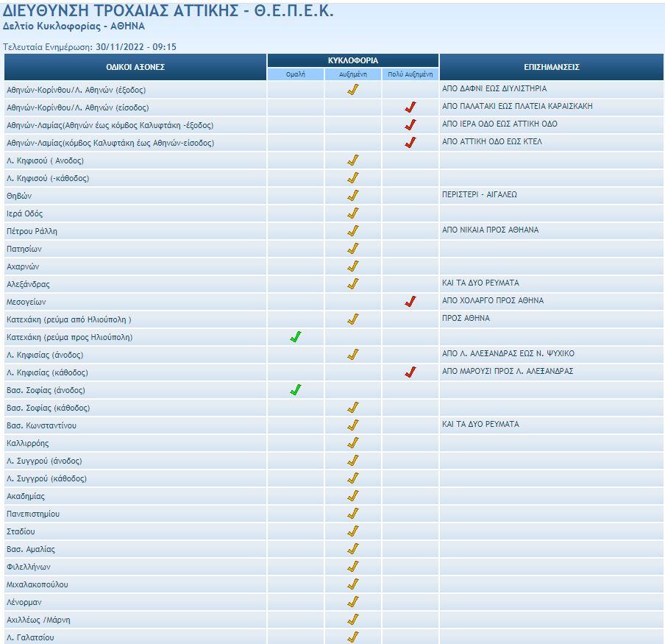
Task: Click the green checkmark for Βασ. Σοφίας (άνοδος)
Action: 296,390
